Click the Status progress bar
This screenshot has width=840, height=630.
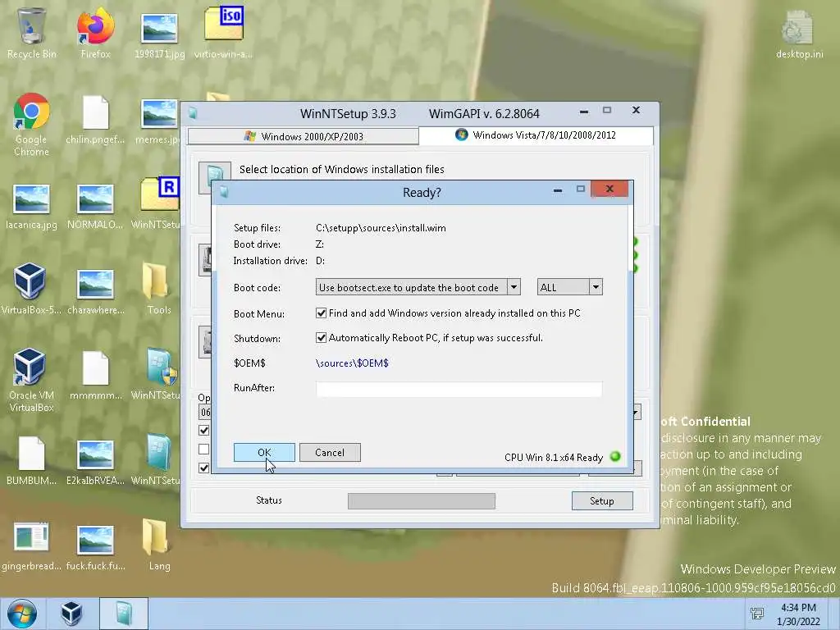point(422,501)
